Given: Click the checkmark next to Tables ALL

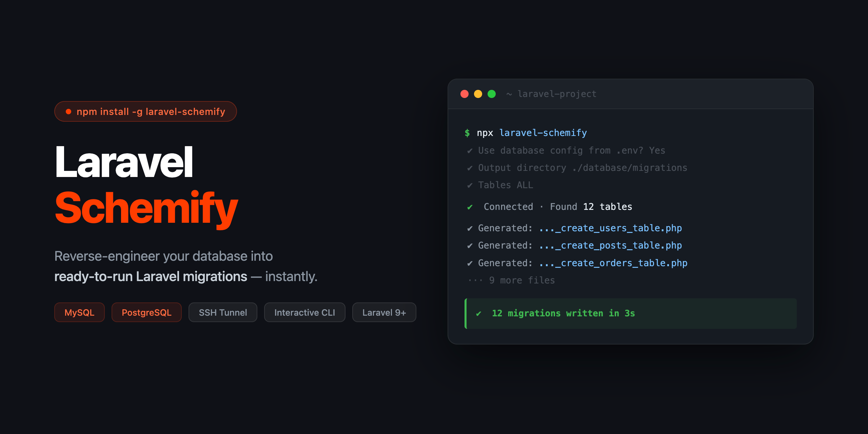Looking at the screenshot, I should [470, 185].
